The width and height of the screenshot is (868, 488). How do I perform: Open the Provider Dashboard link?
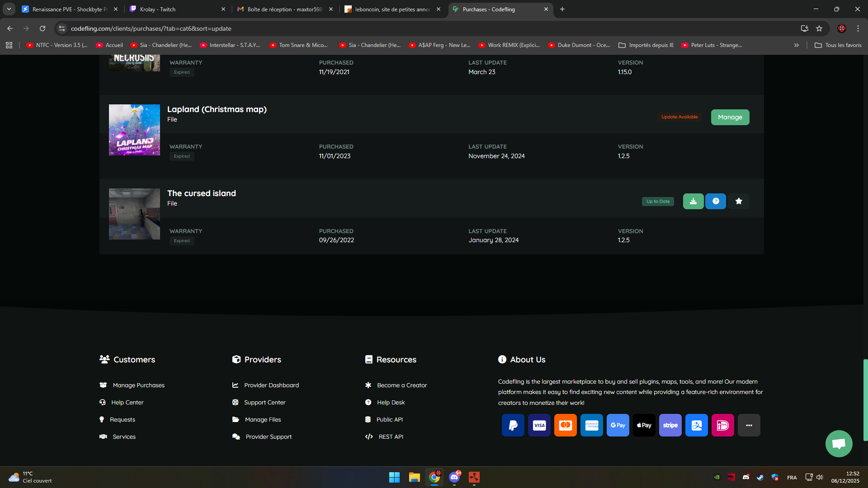pos(271,385)
